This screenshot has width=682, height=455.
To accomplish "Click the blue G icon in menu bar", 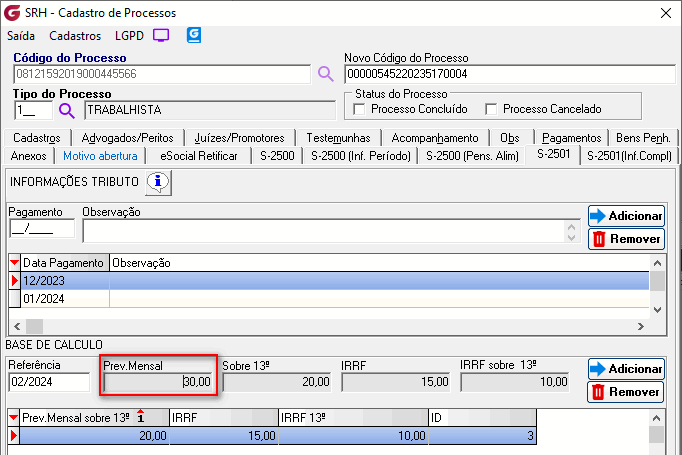I will coord(194,35).
